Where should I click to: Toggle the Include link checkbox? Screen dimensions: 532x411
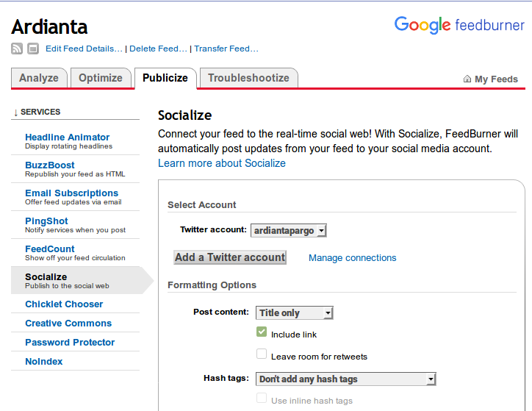262,333
